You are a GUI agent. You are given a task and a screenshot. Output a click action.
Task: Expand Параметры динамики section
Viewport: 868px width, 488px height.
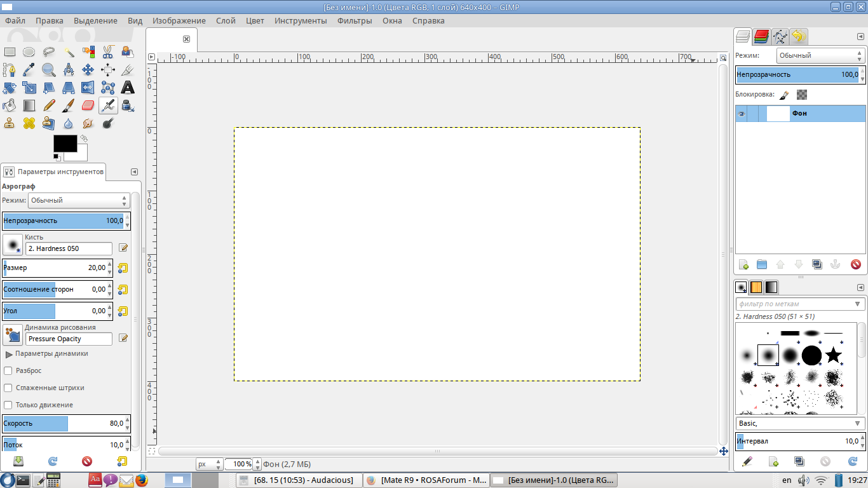coord(9,354)
